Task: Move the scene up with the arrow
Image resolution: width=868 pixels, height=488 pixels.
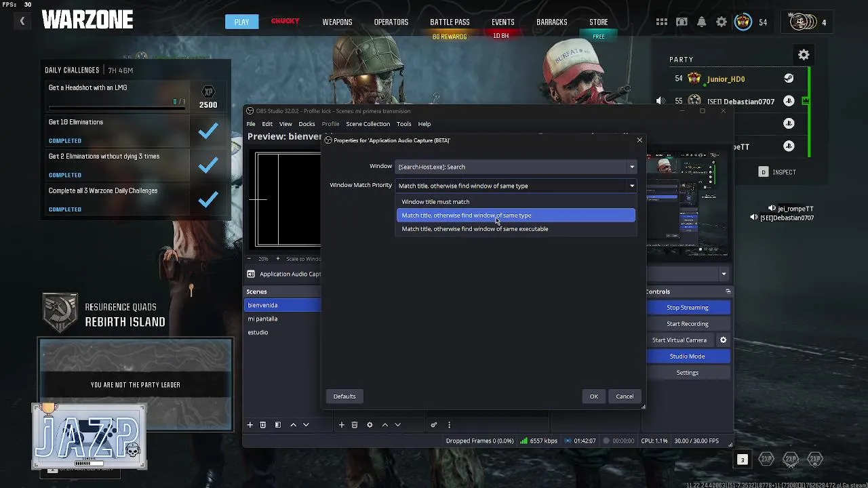Action: [x=293, y=425]
